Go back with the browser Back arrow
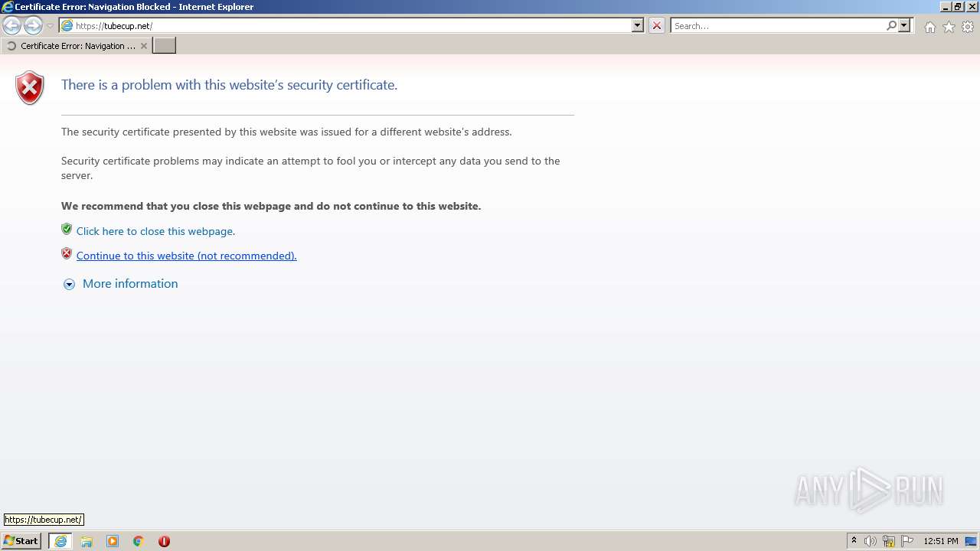The width and height of the screenshot is (980, 551). click(x=11, y=26)
